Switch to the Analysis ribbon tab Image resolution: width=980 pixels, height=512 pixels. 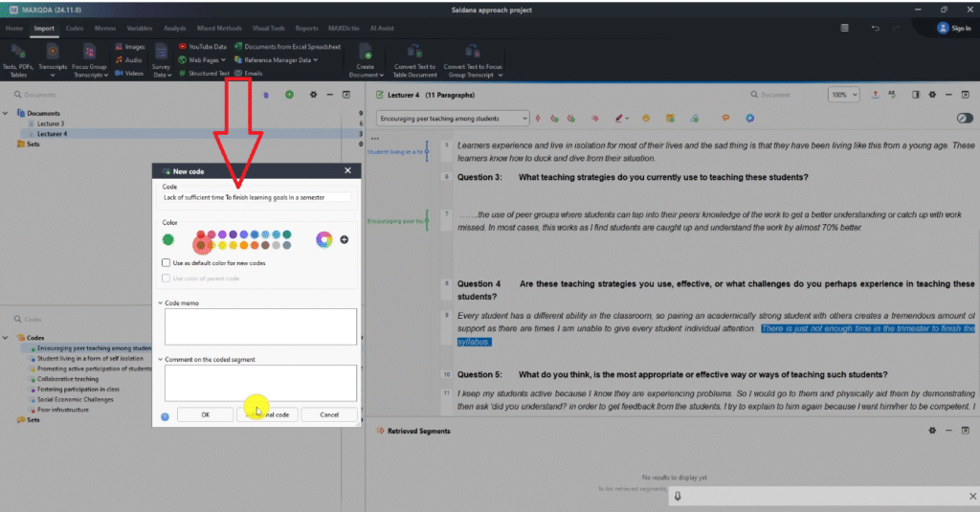click(x=175, y=29)
